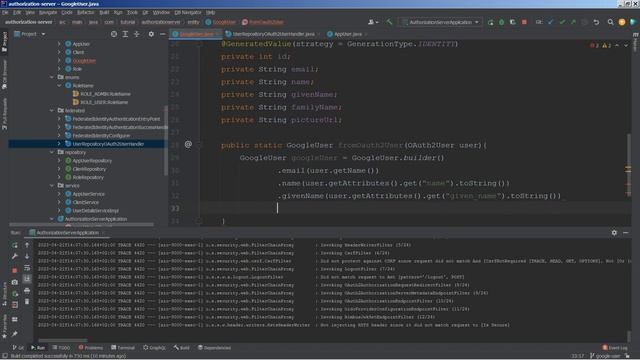The height and width of the screenshot is (360, 640).
Task: Click Expand All in Project panel
Action: click(125, 34)
